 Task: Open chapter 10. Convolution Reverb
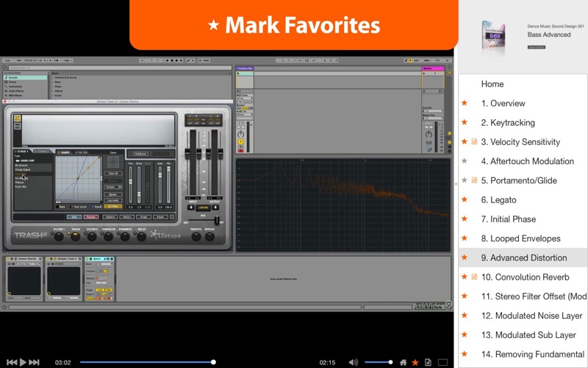525,277
